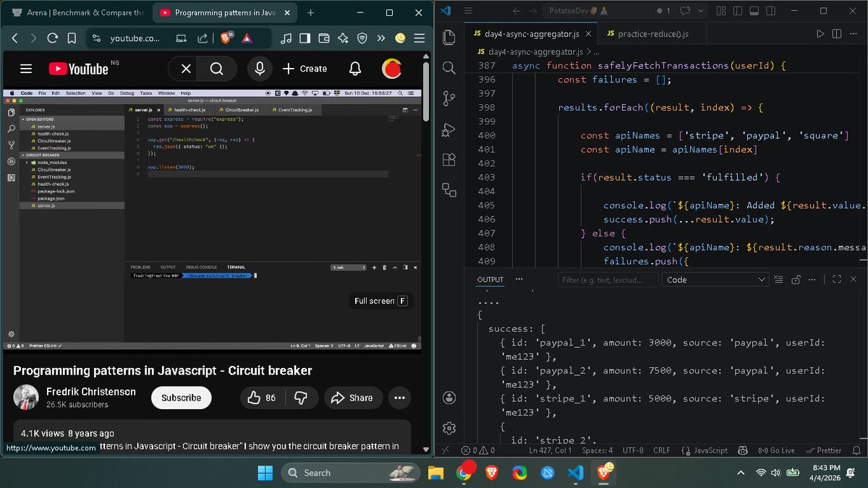Image resolution: width=868 pixels, height=488 pixels.
Task: Dislike the YouTube video
Action: [301, 398]
